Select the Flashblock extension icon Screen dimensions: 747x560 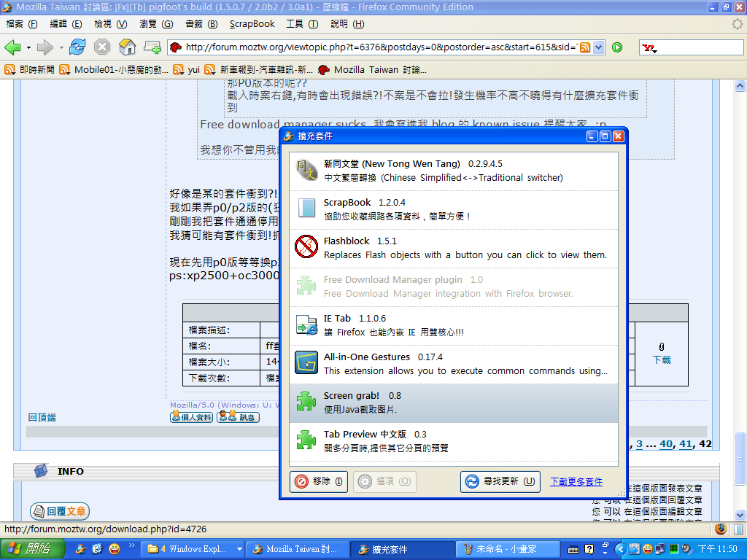[306, 246]
